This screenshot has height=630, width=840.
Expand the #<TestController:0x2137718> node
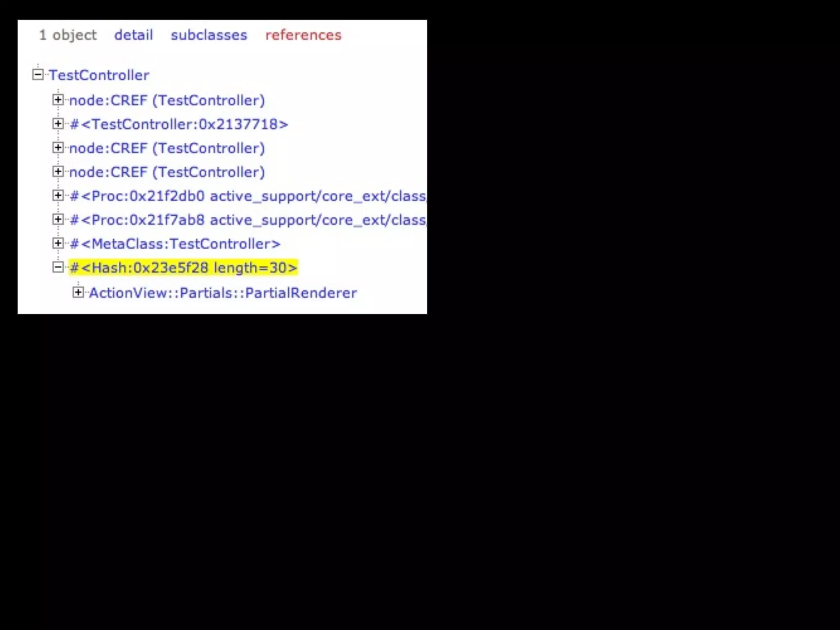click(x=58, y=123)
